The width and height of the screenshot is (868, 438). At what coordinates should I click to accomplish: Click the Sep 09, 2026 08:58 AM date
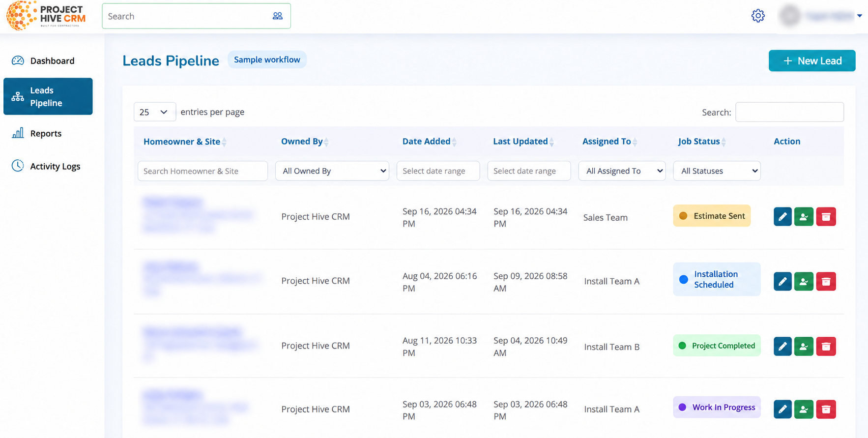pyautogui.click(x=530, y=282)
